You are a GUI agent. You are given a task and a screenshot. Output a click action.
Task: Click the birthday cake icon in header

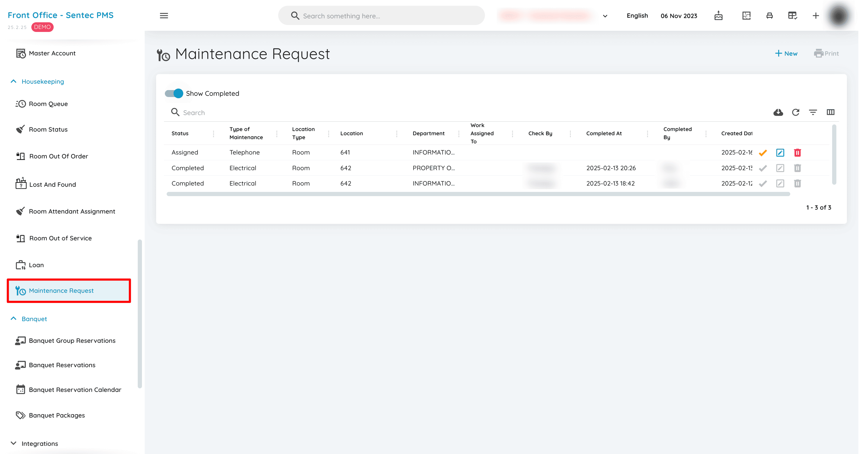point(718,15)
